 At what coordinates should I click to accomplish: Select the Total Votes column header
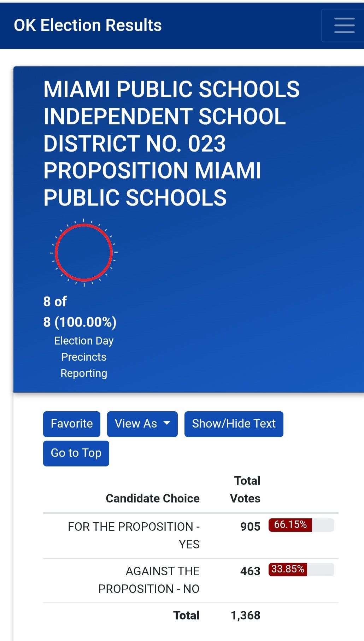click(x=245, y=489)
